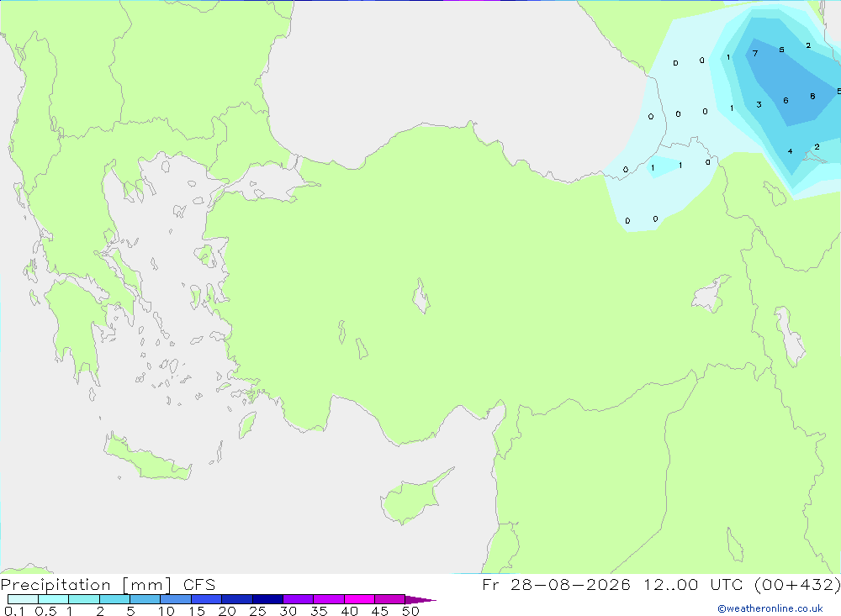Pick the 10–15 mm blue legend swatch
The image size is (841, 616).
[176, 599]
